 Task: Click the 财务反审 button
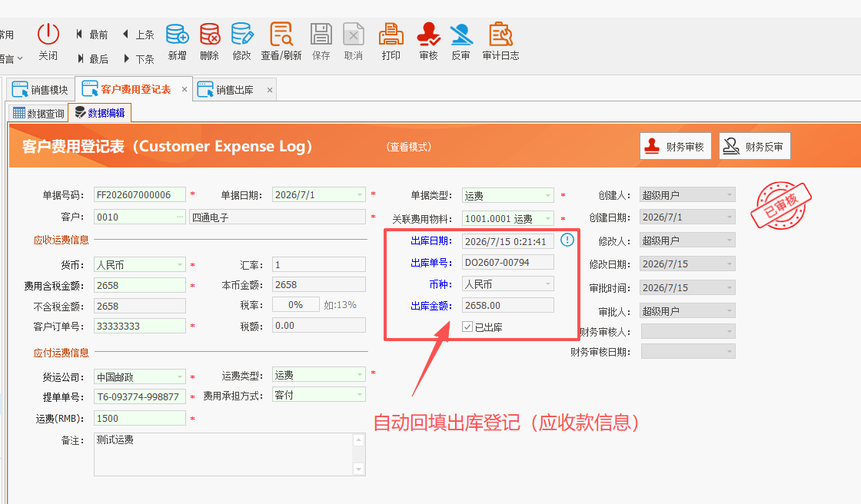[x=754, y=146]
